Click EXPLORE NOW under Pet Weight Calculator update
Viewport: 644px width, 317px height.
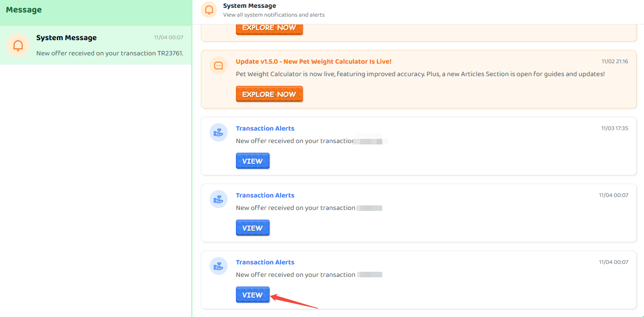tap(269, 94)
